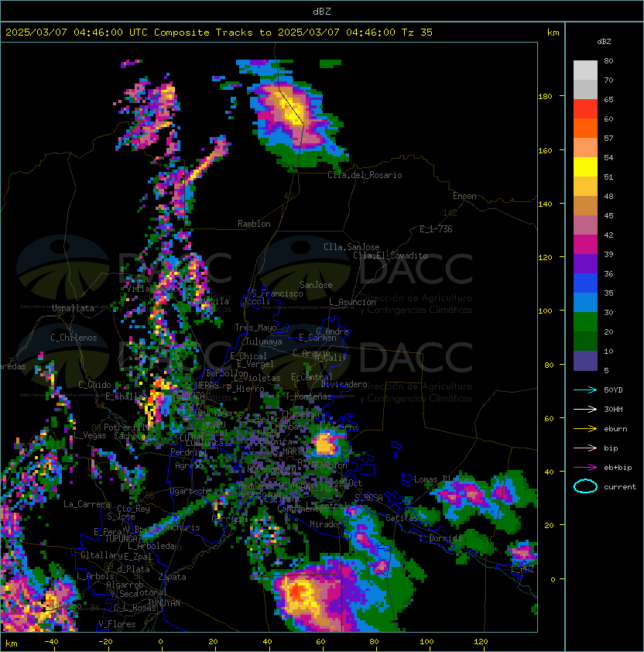Click the 'La_Carrera' place label
The width and height of the screenshot is (644, 652).
[87, 504]
